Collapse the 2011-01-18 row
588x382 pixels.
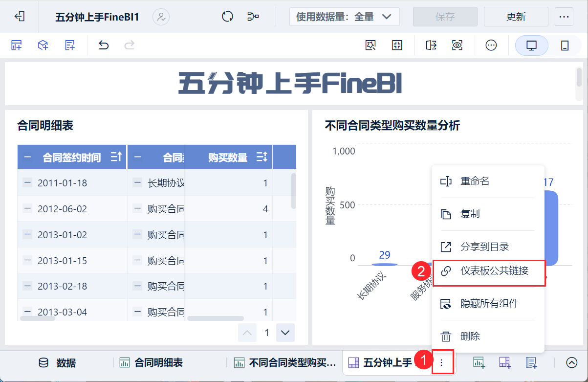tap(27, 183)
